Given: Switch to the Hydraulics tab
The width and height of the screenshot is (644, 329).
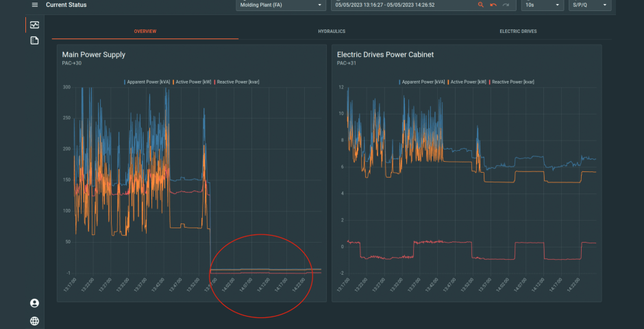Looking at the screenshot, I should pos(332,32).
